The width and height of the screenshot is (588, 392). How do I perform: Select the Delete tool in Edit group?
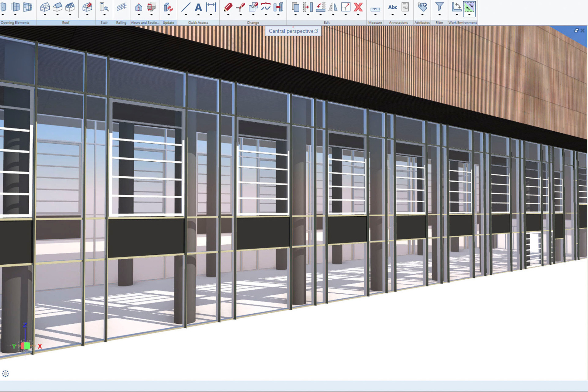point(358,8)
